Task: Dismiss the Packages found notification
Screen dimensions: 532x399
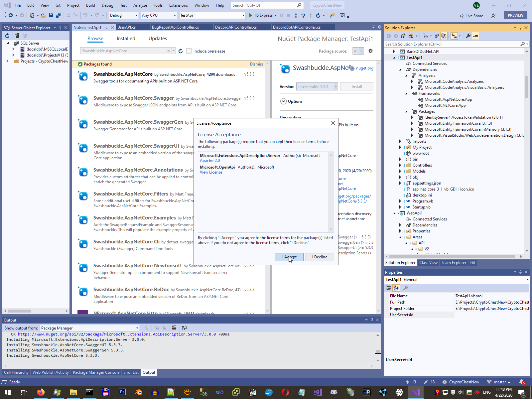Action: (x=257, y=64)
